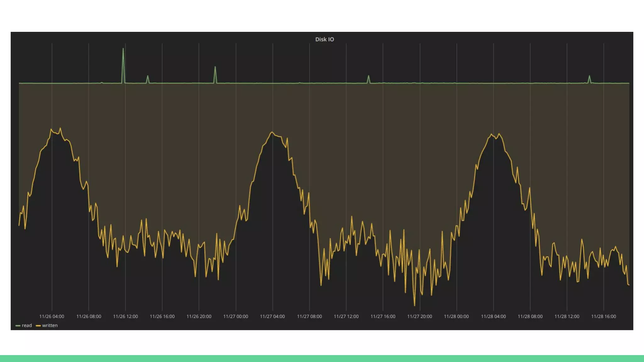Click the 11/26 20:00 axis label

199,316
